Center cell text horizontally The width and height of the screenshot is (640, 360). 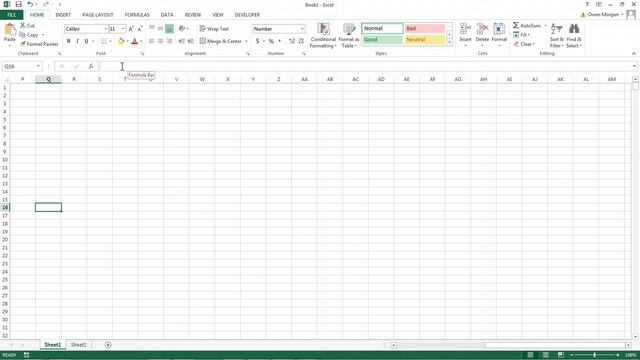coord(160,41)
